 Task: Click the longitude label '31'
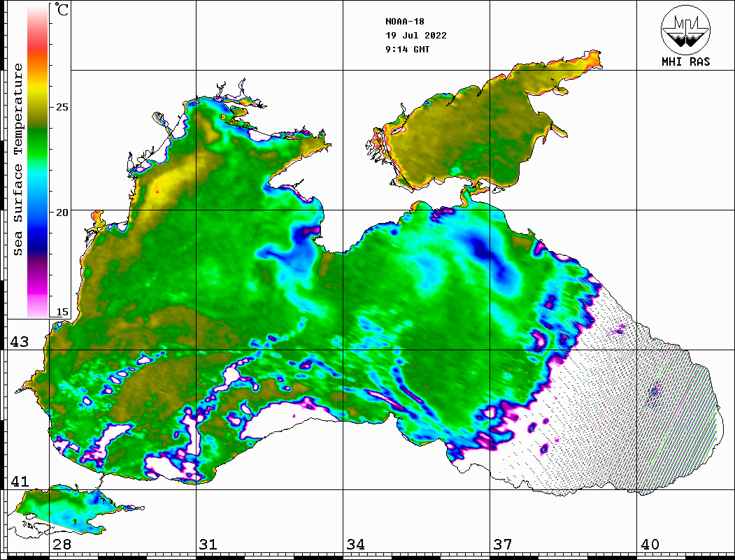pos(208,545)
